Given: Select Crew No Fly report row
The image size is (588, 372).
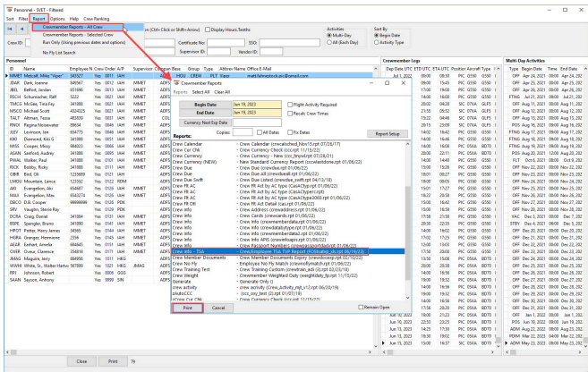Looking at the screenshot, I should [x=288, y=264].
